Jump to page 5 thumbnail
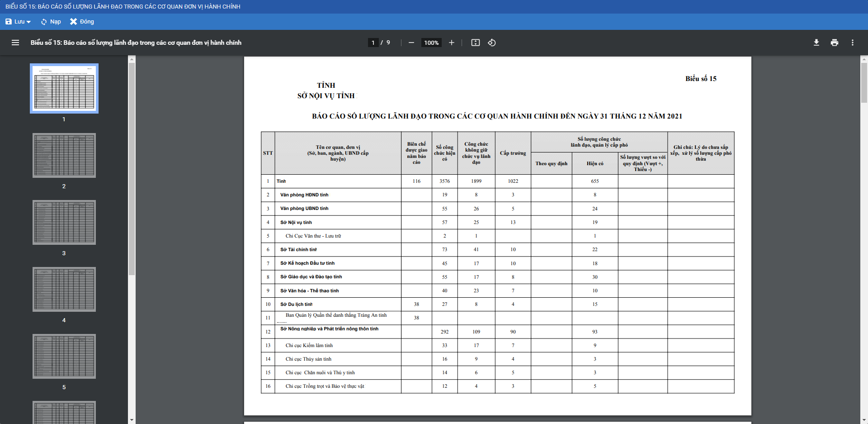This screenshot has height=424, width=868. (x=64, y=356)
